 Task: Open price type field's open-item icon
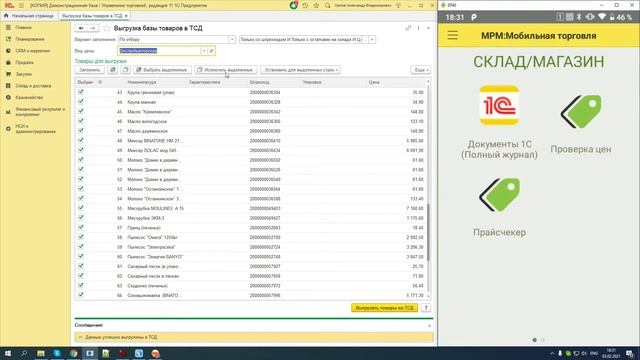point(211,51)
